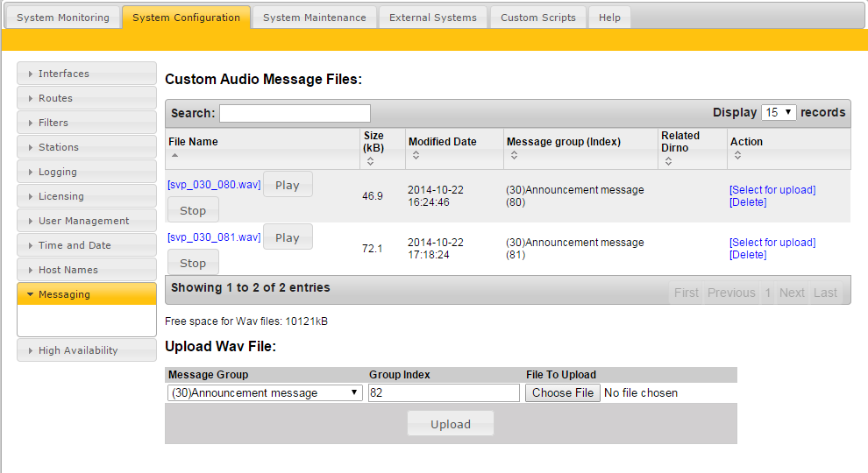868x473 pixels.
Task: Click the Upload button
Action: tap(451, 424)
